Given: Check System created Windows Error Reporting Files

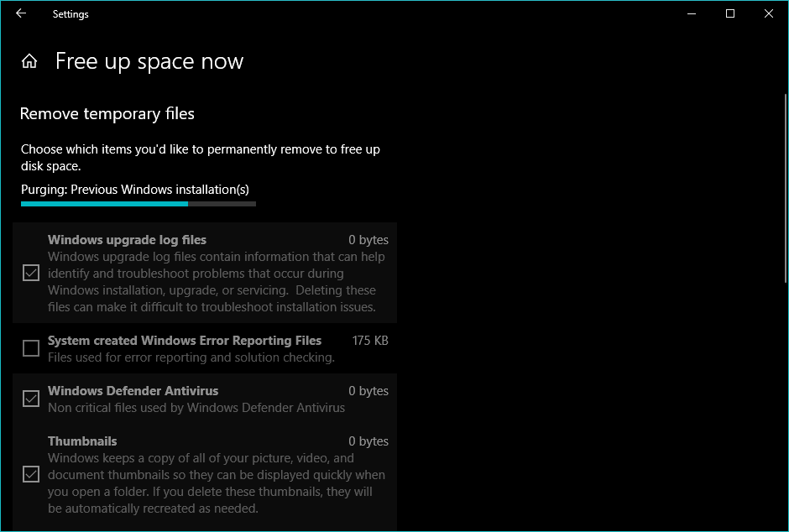Looking at the screenshot, I should [31, 348].
